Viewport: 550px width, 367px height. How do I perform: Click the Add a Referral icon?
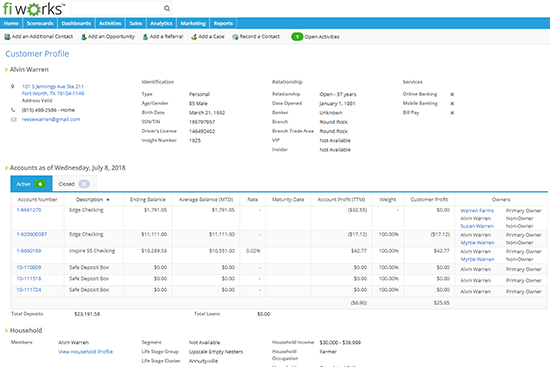(146, 36)
